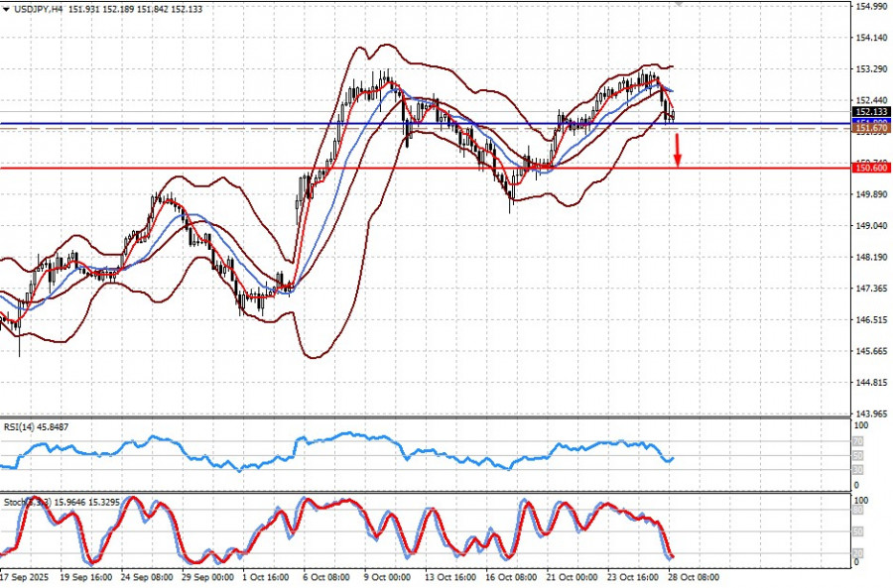Click the 147.365 price axis label
This screenshot has width=893, height=588.
pos(870,289)
